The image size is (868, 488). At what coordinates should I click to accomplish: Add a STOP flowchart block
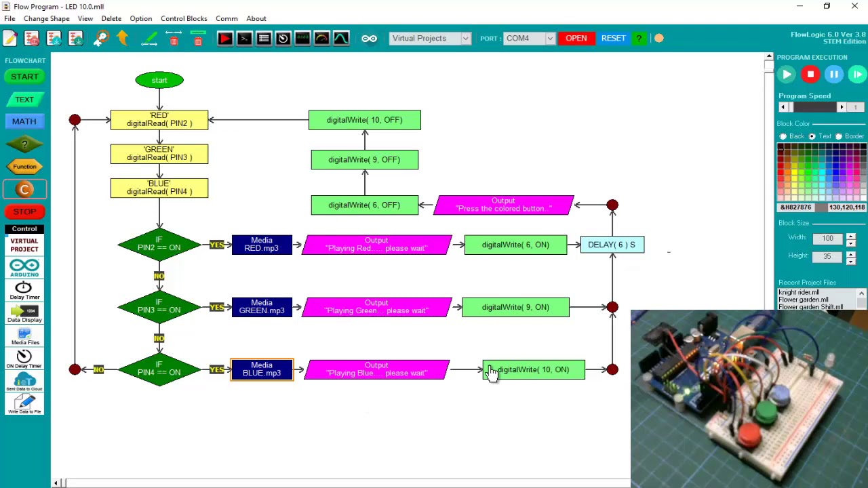pyautogui.click(x=24, y=212)
